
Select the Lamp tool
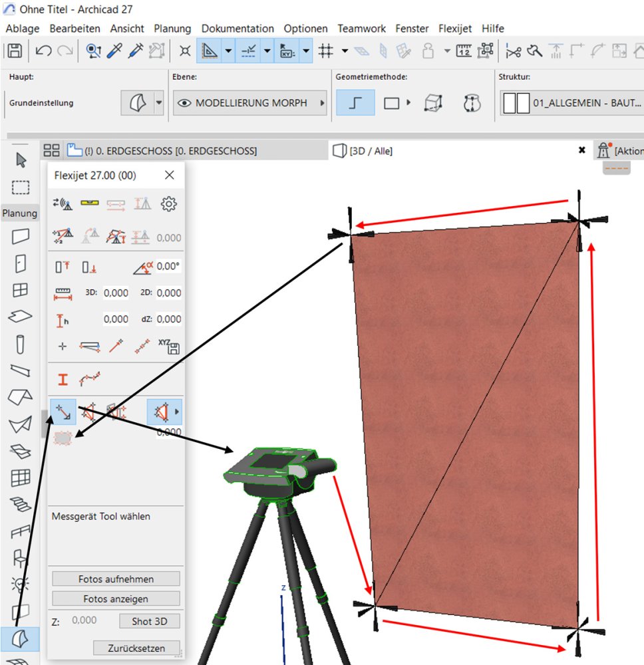tap(21, 585)
